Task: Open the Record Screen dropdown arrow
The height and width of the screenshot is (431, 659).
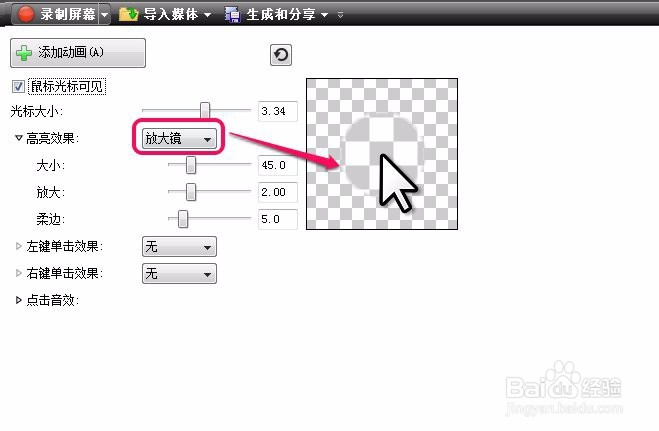Action: pyautogui.click(x=104, y=15)
